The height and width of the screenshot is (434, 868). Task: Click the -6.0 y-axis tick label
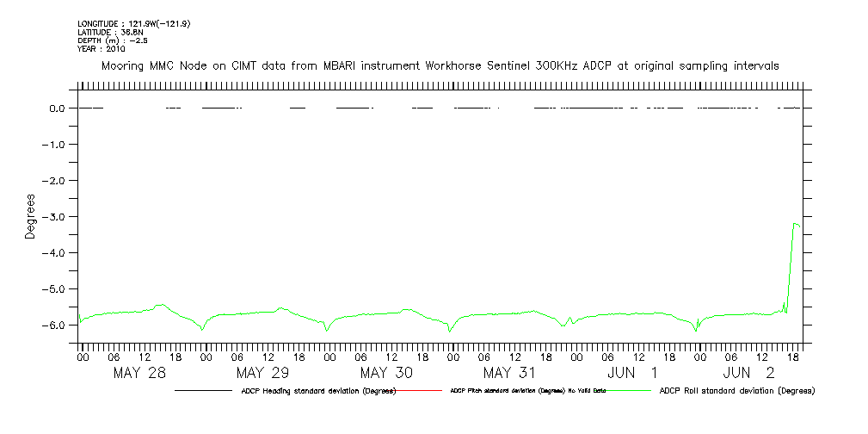(x=55, y=325)
